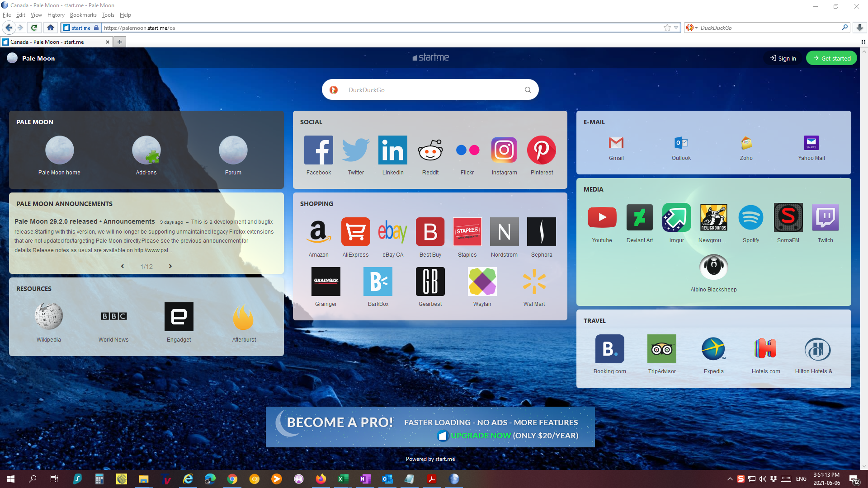
Task: Open the Twitter bird icon
Action: pyautogui.click(x=356, y=150)
